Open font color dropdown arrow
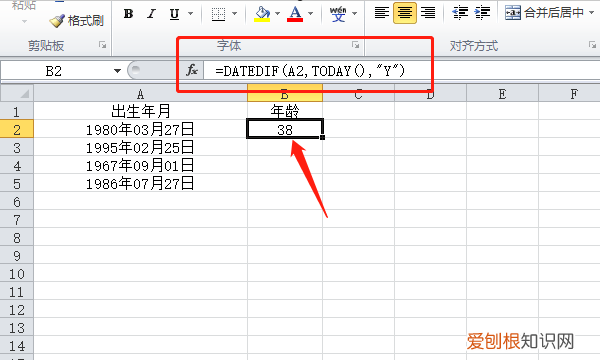This screenshot has width=600, height=360. click(x=310, y=14)
